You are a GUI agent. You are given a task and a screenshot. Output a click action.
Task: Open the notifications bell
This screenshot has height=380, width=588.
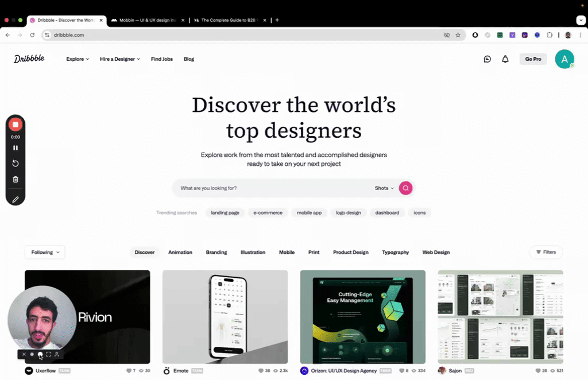(505, 59)
